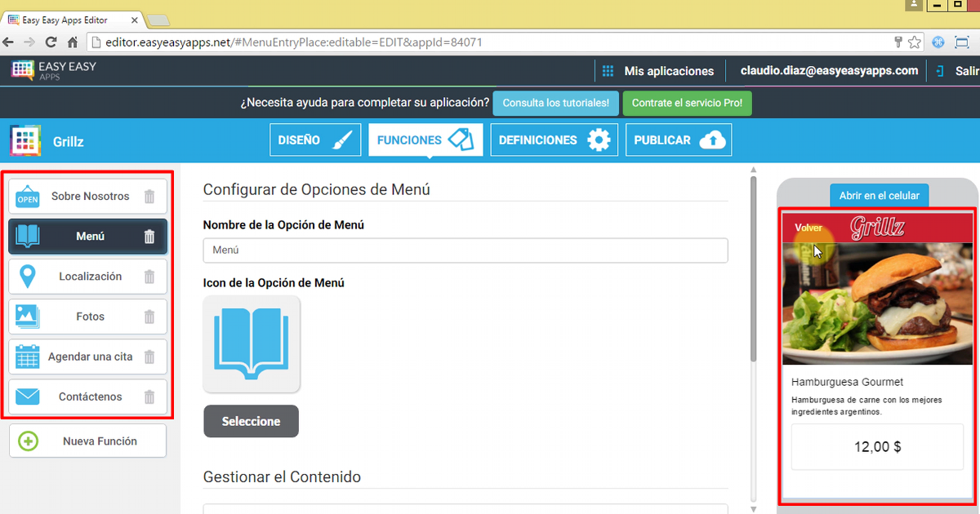Click the large open book icon preview
This screenshot has width=980, height=514.
click(252, 344)
